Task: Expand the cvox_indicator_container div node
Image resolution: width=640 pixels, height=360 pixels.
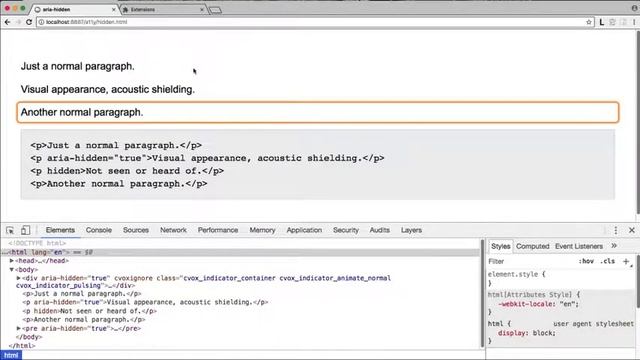Action: [x=18, y=278]
